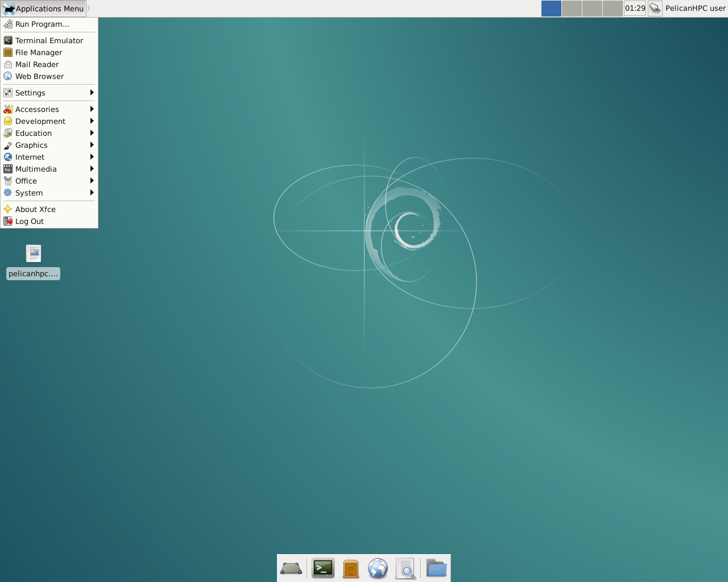Switch to the third workspace
728x582 pixels.
coord(592,9)
